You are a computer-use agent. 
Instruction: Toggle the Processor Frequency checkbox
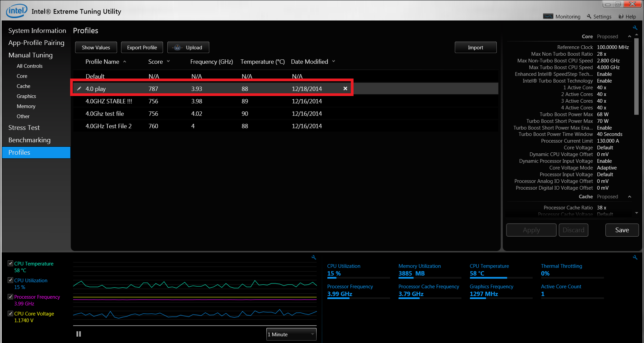click(10, 297)
